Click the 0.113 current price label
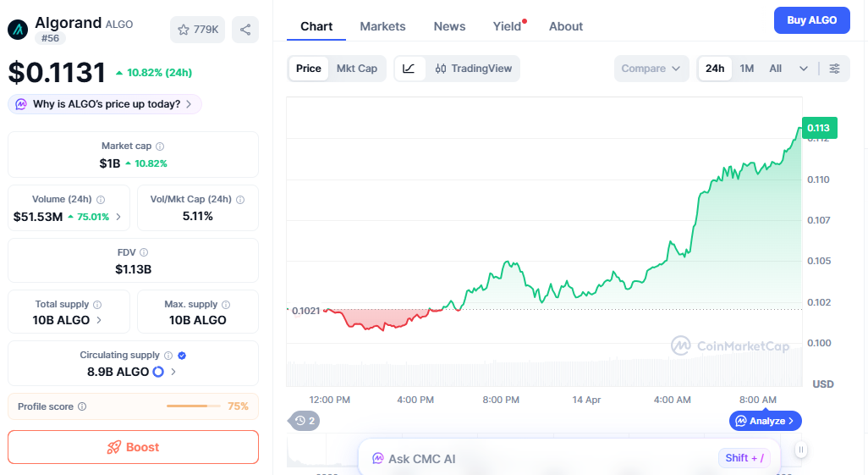The height and width of the screenshot is (475, 868). (819, 128)
